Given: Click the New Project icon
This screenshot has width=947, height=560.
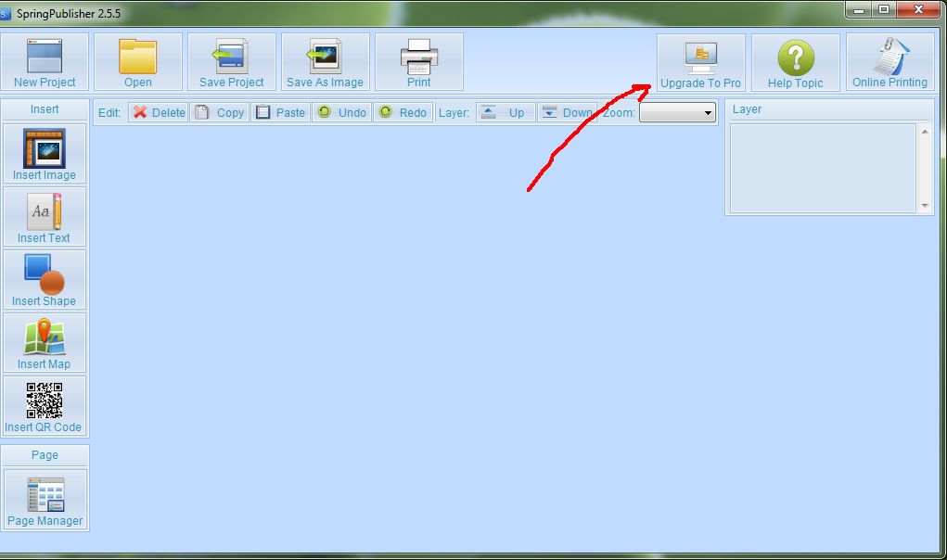Looking at the screenshot, I should 45,62.
